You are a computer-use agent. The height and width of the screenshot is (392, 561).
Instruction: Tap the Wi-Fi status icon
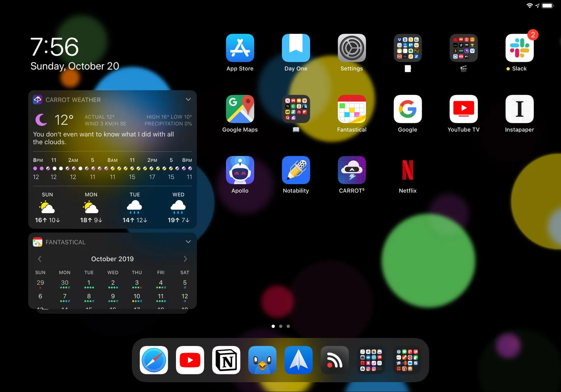530,5
